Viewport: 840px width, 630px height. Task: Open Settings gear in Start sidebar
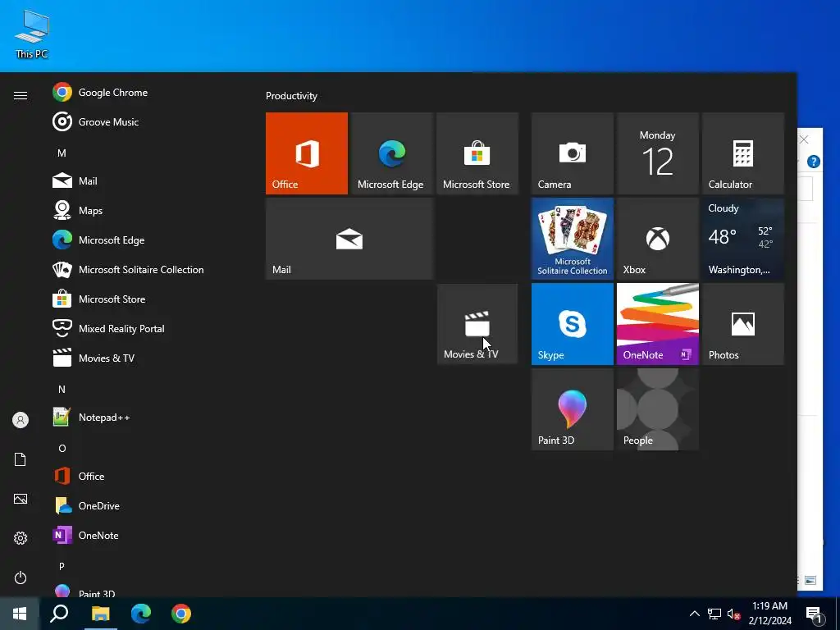[21, 538]
